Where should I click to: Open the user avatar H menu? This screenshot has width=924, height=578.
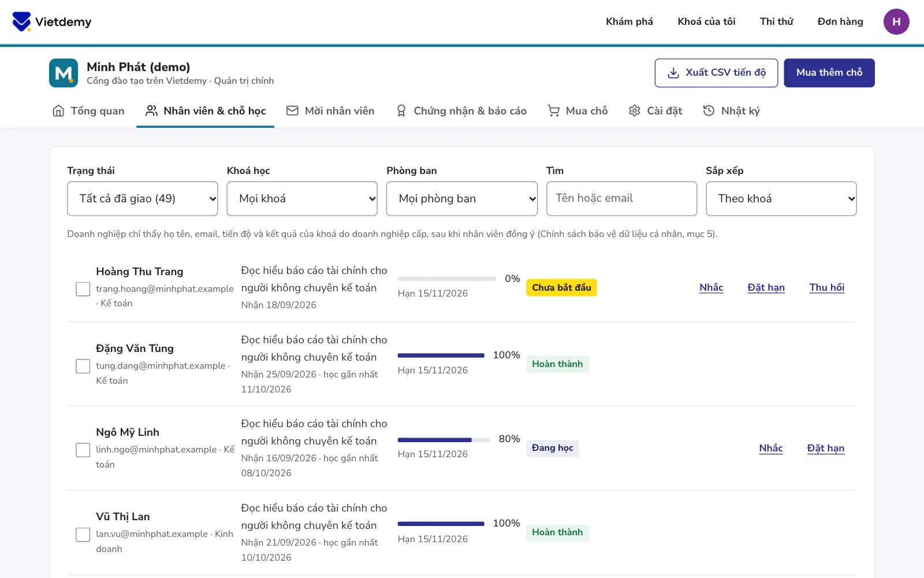pyautogui.click(x=896, y=22)
